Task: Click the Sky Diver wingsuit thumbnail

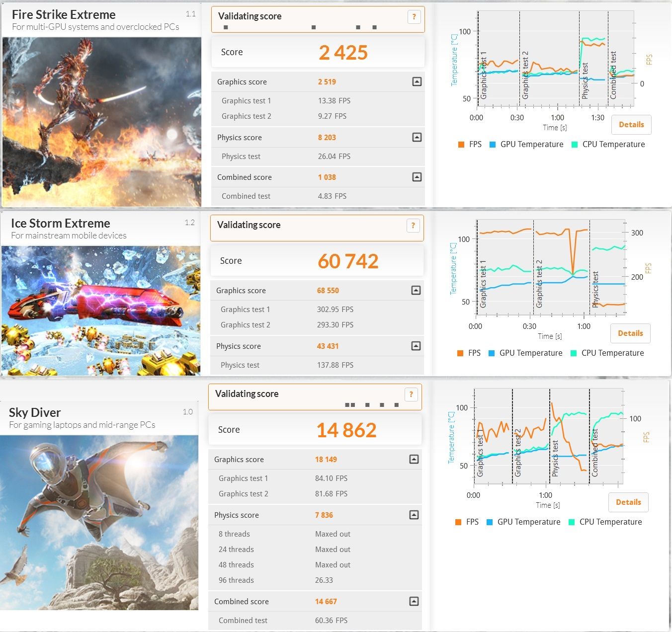Action: point(99,522)
